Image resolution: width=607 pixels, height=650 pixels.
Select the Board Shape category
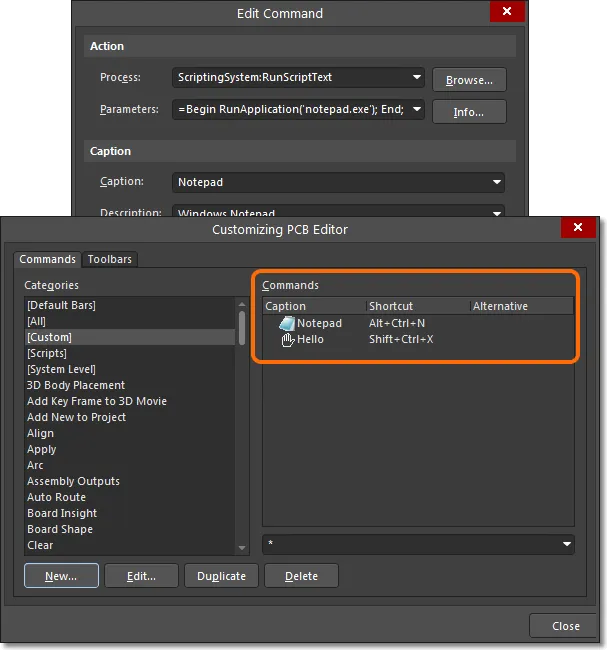pyautogui.click(x=130, y=529)
